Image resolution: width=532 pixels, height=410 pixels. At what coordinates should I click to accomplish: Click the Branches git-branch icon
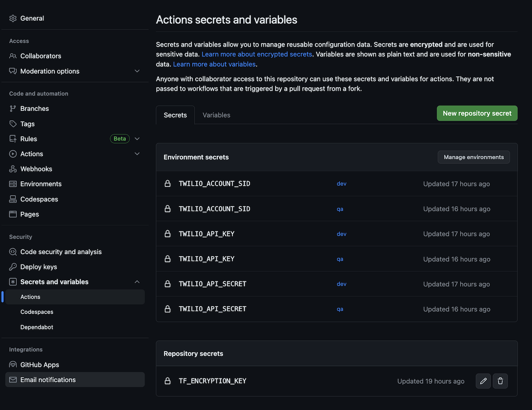[x=13, y=109]
